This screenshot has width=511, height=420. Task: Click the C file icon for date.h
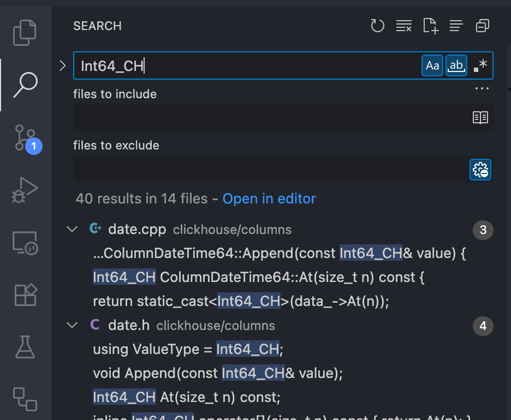click(x=95, y=325)
